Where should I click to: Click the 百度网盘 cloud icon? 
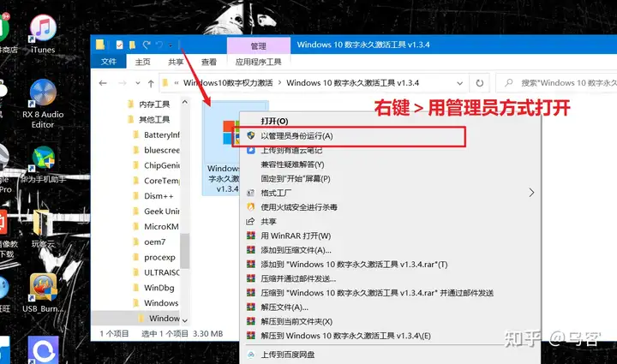click(250, 355)
